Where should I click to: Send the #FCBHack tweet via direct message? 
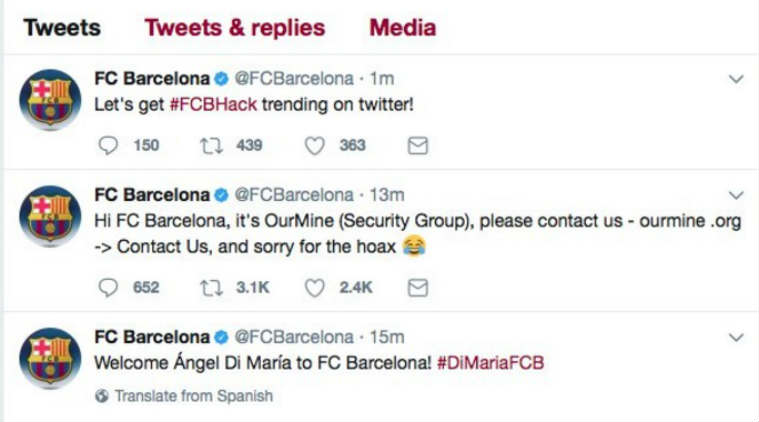point(418,146)
